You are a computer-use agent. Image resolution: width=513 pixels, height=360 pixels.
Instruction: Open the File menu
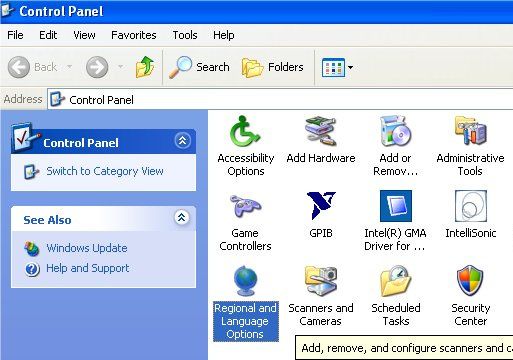pos(15,35)
